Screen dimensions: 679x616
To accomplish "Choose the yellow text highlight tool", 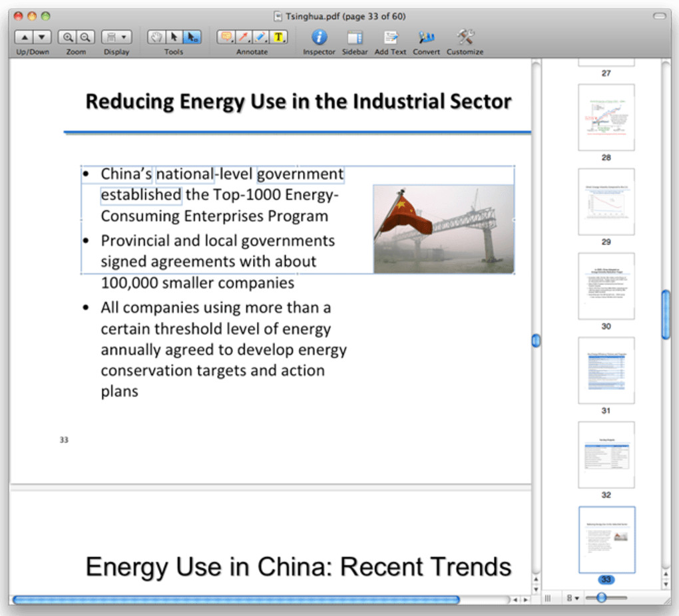I will tap(279, 37).
